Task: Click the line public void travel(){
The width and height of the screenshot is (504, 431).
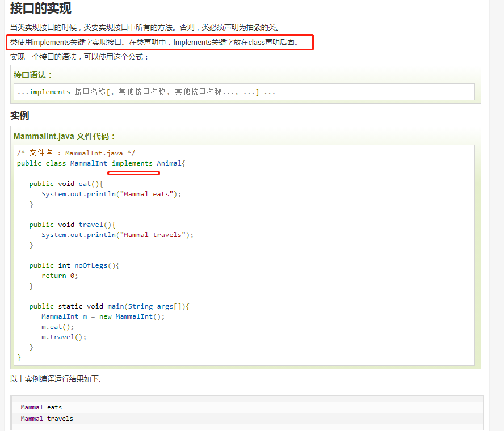Action: pyautogui.click(x=72, y=225)
